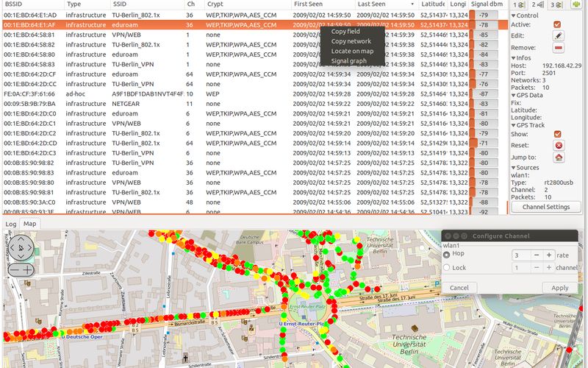
Task: Collapse the GPS Track section
Action: click(513, 125)
